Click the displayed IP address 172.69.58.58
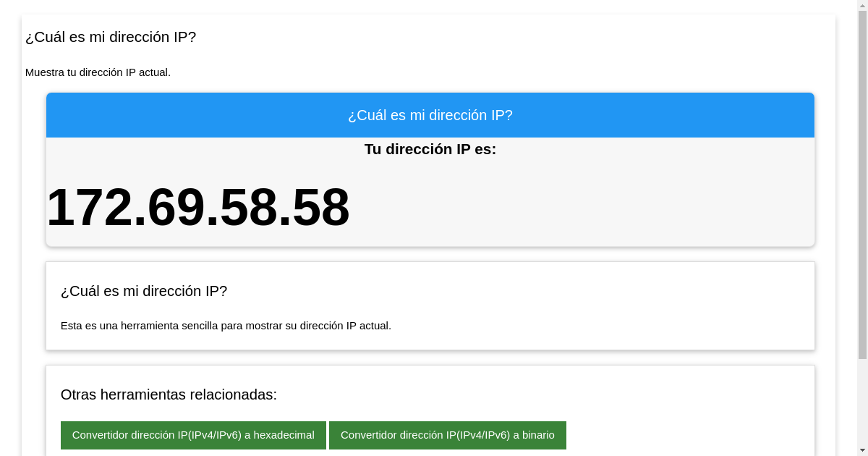The height and width of the screenshot is (456, 868). [198, 208]
